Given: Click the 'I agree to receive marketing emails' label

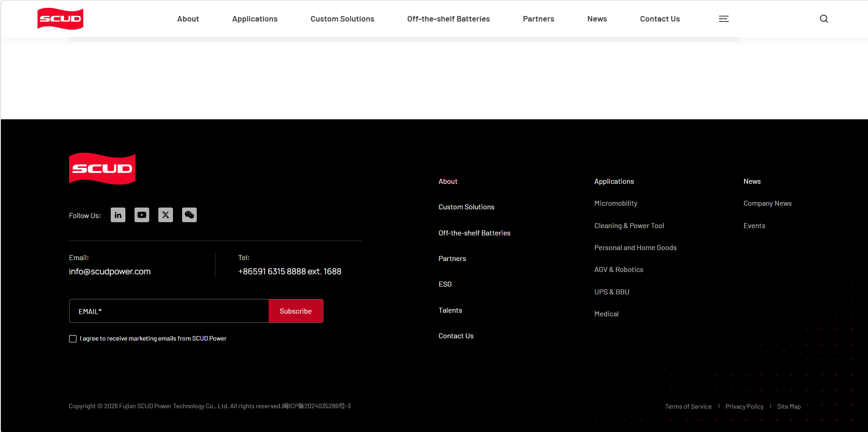Looking at the screenshot, I should pos(153,339).
